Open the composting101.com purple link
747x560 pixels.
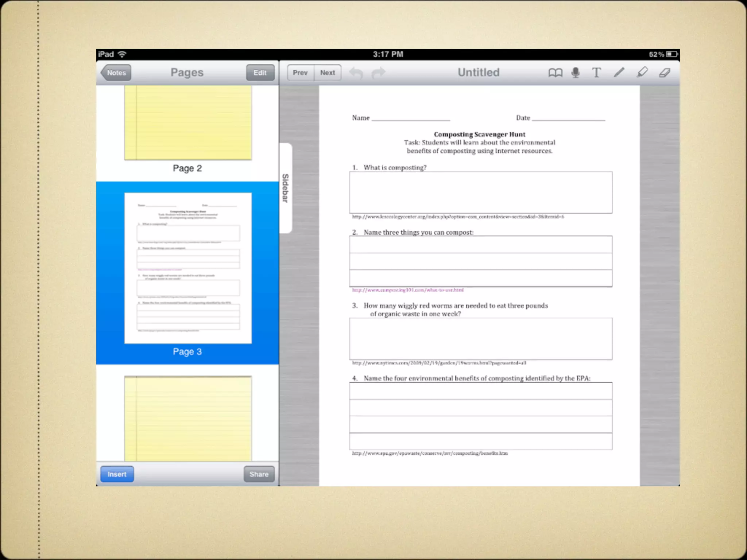408,290
